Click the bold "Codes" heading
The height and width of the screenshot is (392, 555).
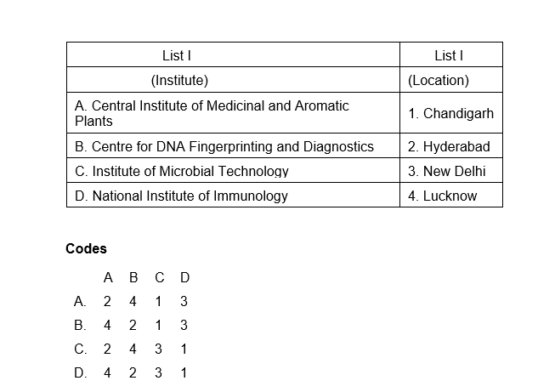tap(86, 249)
